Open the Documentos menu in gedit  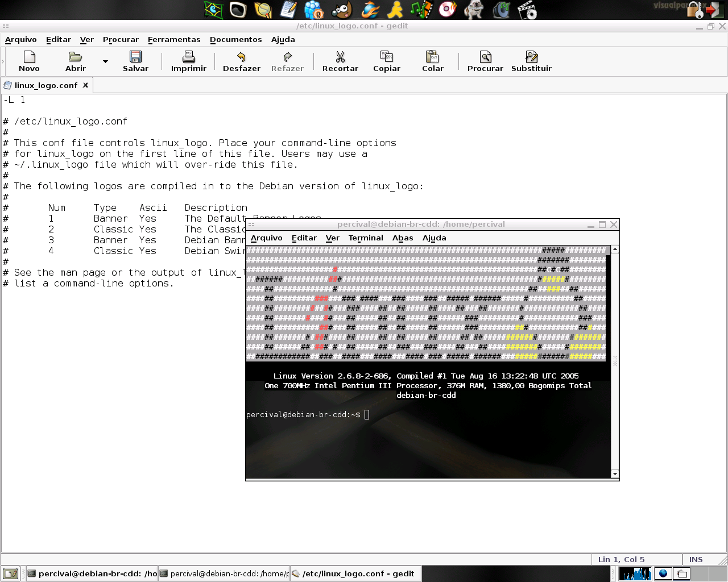(236, 39)
